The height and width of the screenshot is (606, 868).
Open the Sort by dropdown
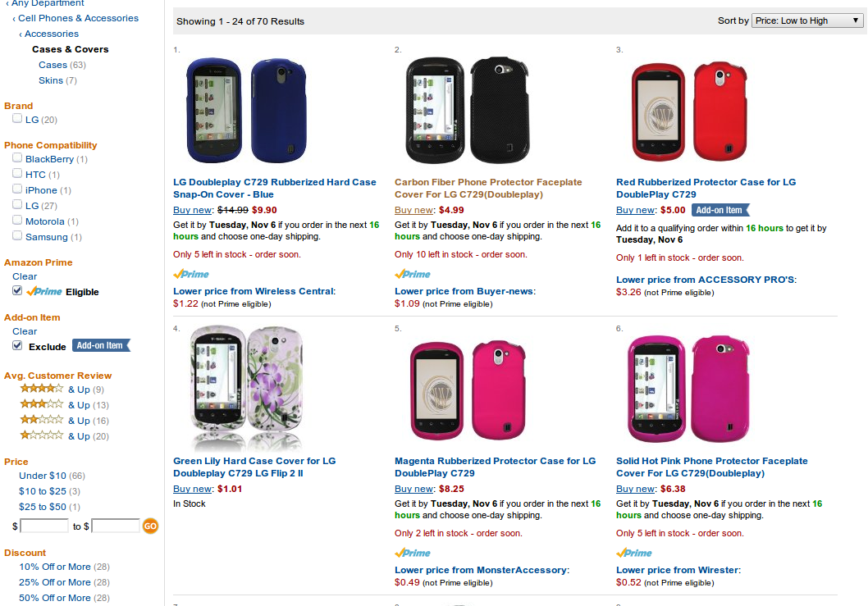[x=806, y=21]
